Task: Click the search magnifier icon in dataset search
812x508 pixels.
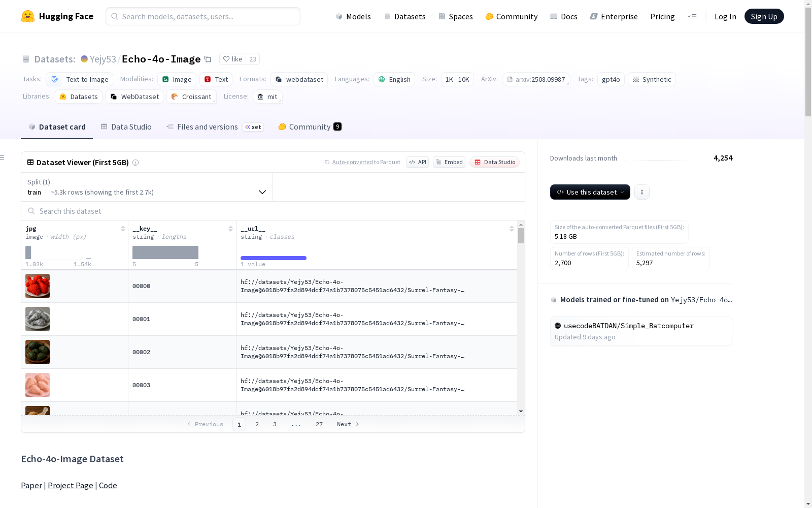Action: click(x=31, y=211)
